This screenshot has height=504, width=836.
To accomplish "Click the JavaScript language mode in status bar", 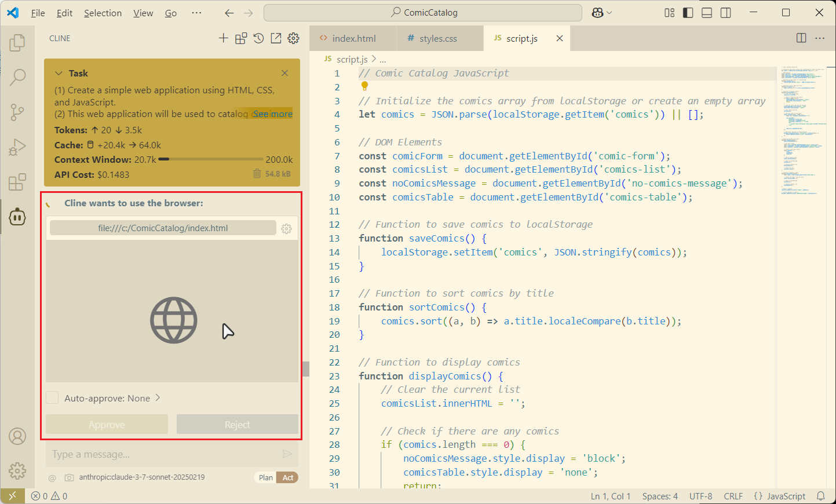I will [780, 496].
